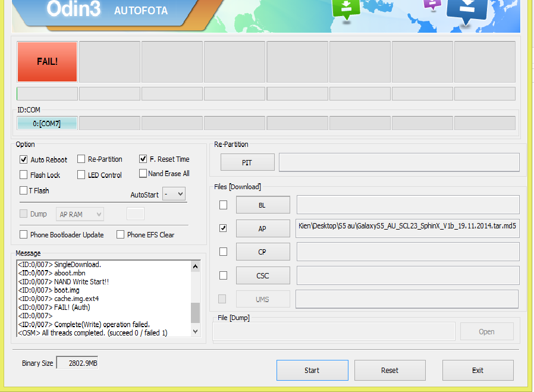Uncheck F. Reset Time option
This screenshot has width=534, height=392.
coord(143,159)
